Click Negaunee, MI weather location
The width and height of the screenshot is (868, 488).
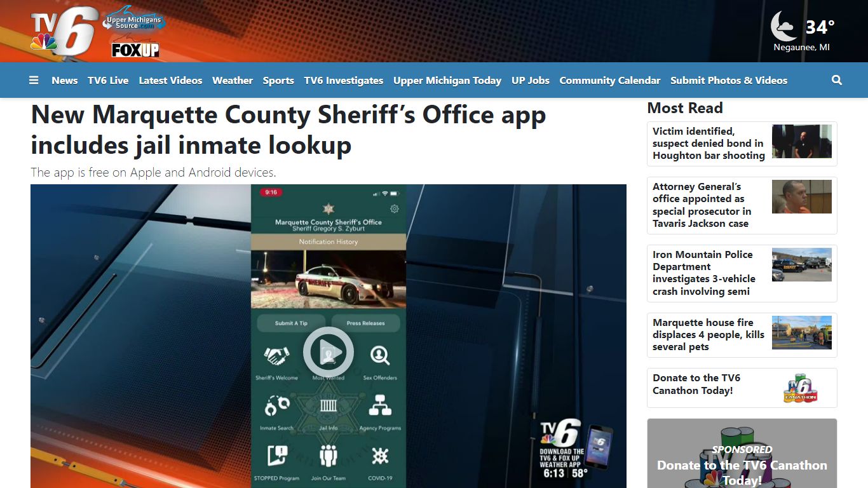click(x=801, y=48)
